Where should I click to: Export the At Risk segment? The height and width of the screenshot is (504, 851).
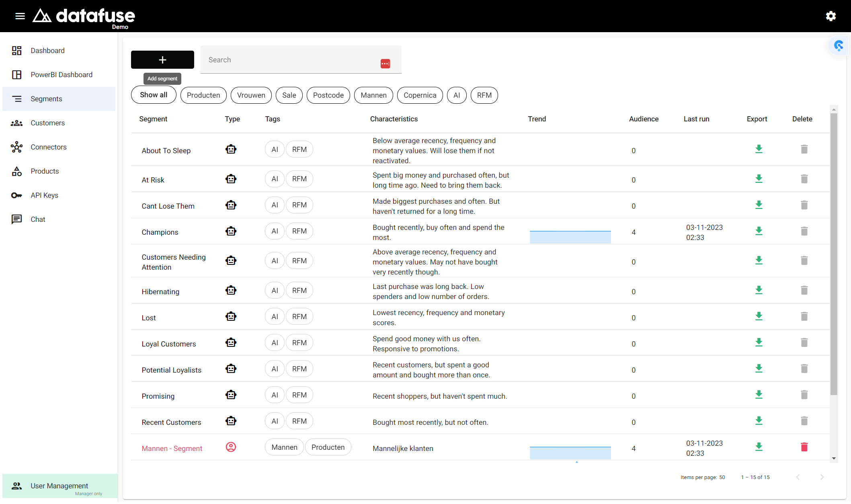click(x=759, y=179)
